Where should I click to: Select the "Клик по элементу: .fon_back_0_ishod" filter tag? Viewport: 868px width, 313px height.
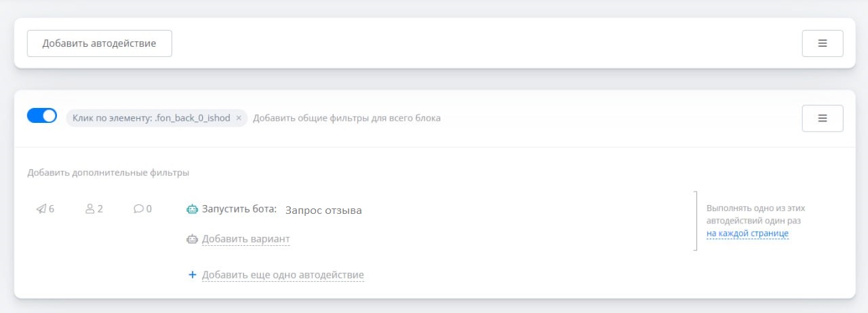(x=151, y=118)
